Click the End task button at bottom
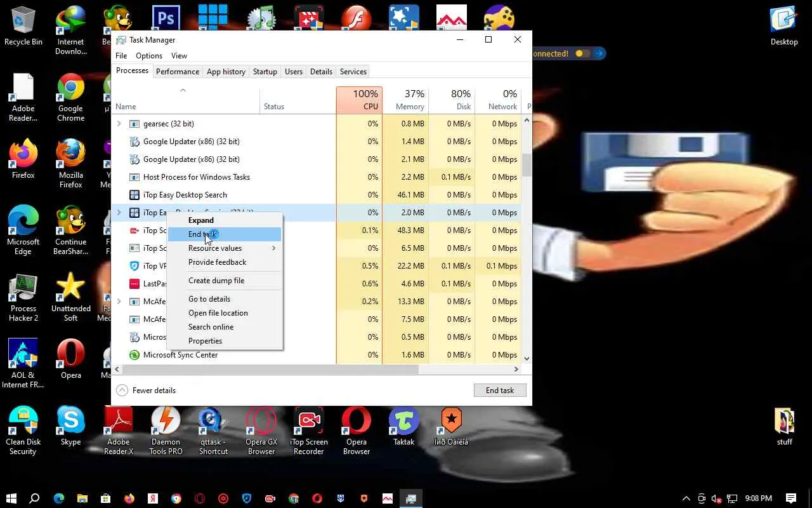 (x=500, y=391)
